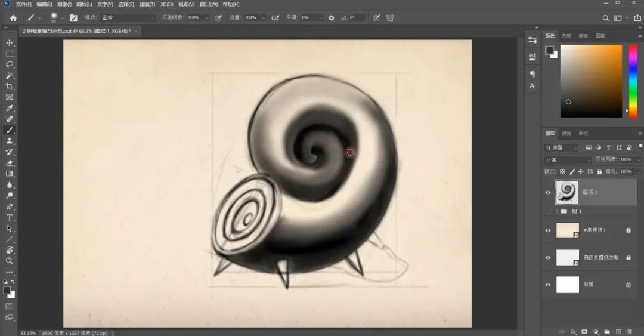Image resolution: width=644 pixels, height=336 pixels.
Task: Add layer style via fx icon
Action: click(573, 331)
